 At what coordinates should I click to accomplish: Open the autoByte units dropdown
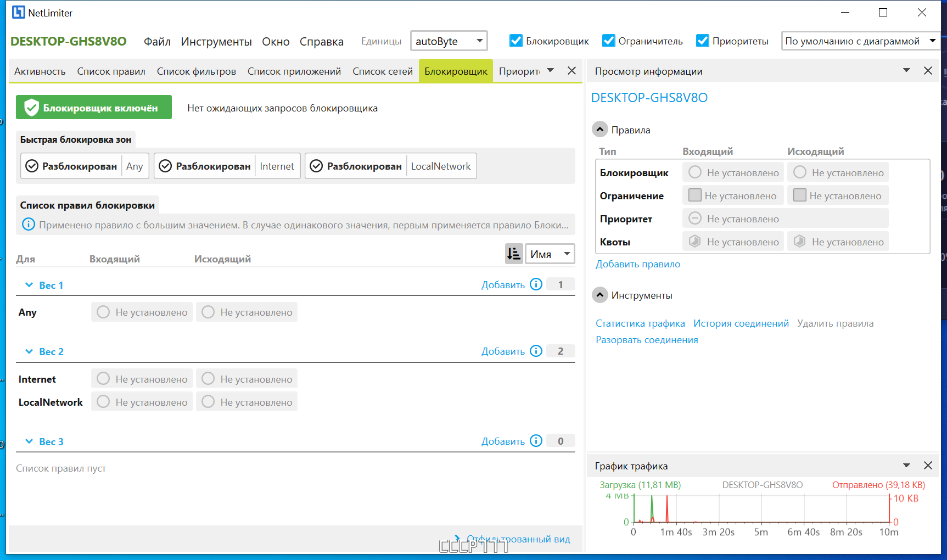[449, 41]
